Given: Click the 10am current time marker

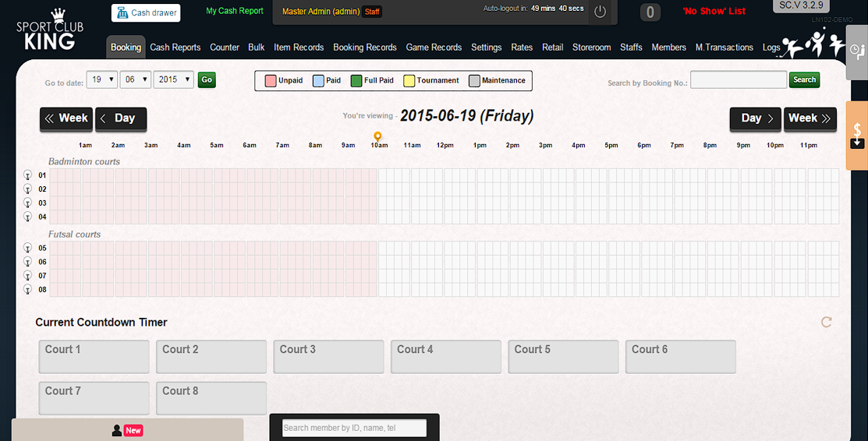Looking at the screenshot, I should tap(378, 137).
